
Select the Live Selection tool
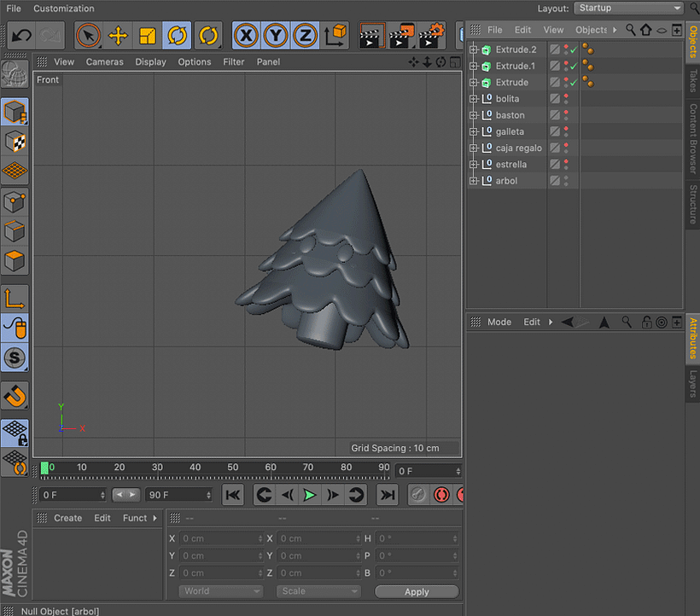tap(88, 36)
